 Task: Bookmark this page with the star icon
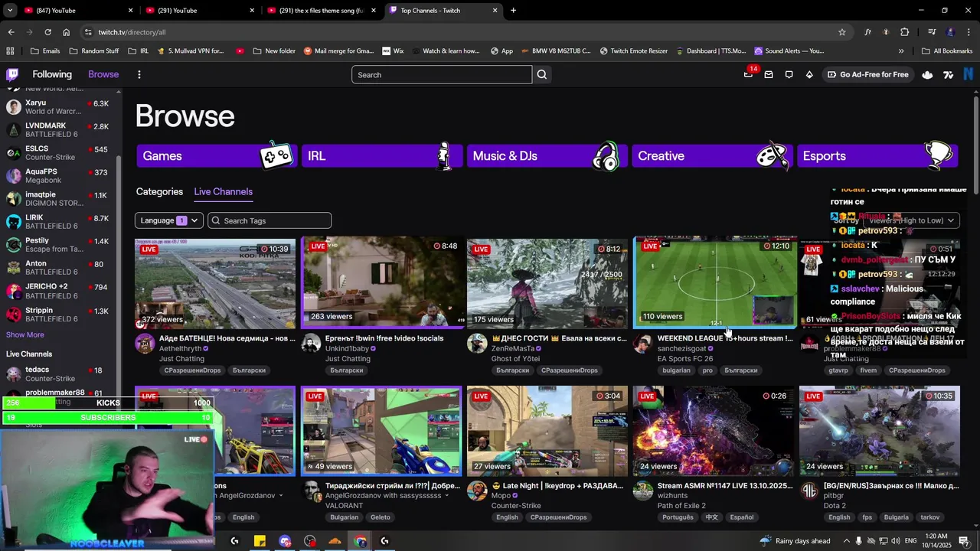842,32
